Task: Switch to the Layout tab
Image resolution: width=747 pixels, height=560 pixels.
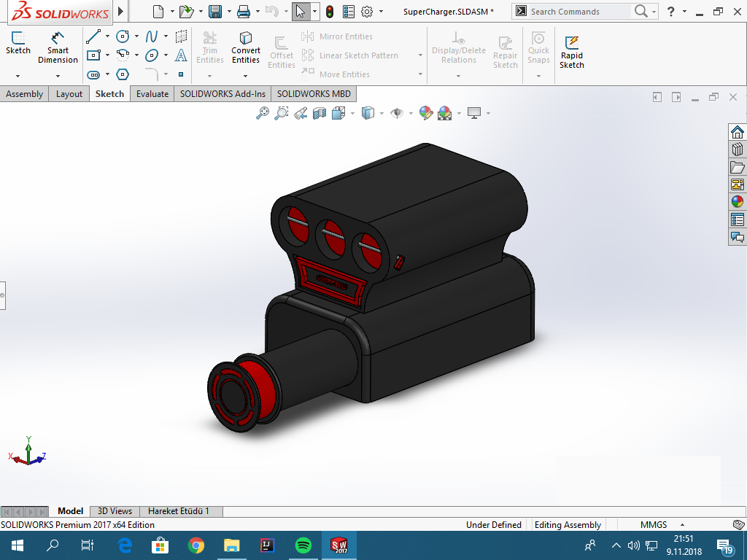Action: coord(69,94)
